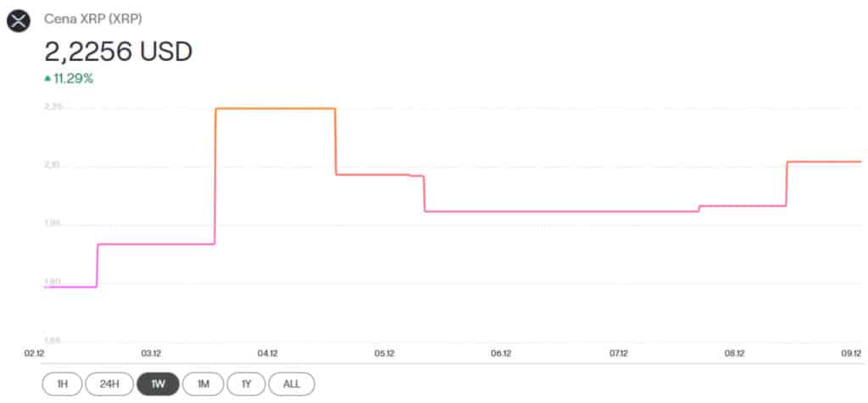This screenshot has width=868, height=403.
Task: Click the Cena XRP (XRP) title
Action: tap(93, 18)
